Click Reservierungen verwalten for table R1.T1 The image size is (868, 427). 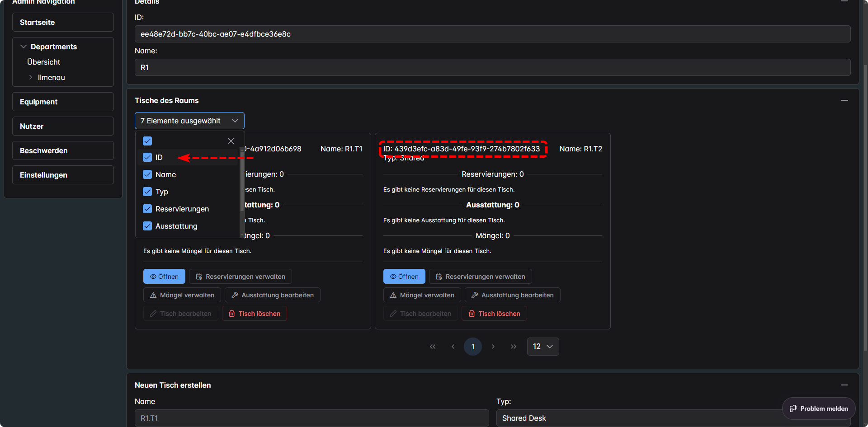pyautogui.click(x=241, y=277)
